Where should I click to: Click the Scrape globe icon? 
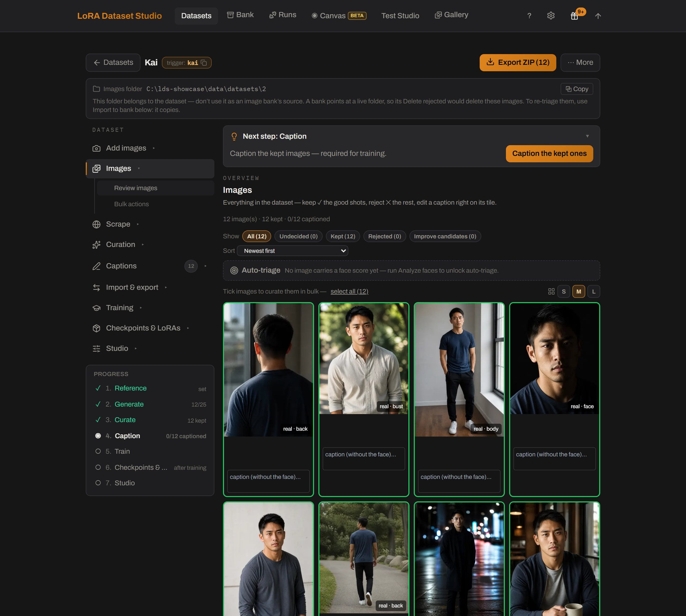coord(96,224)
